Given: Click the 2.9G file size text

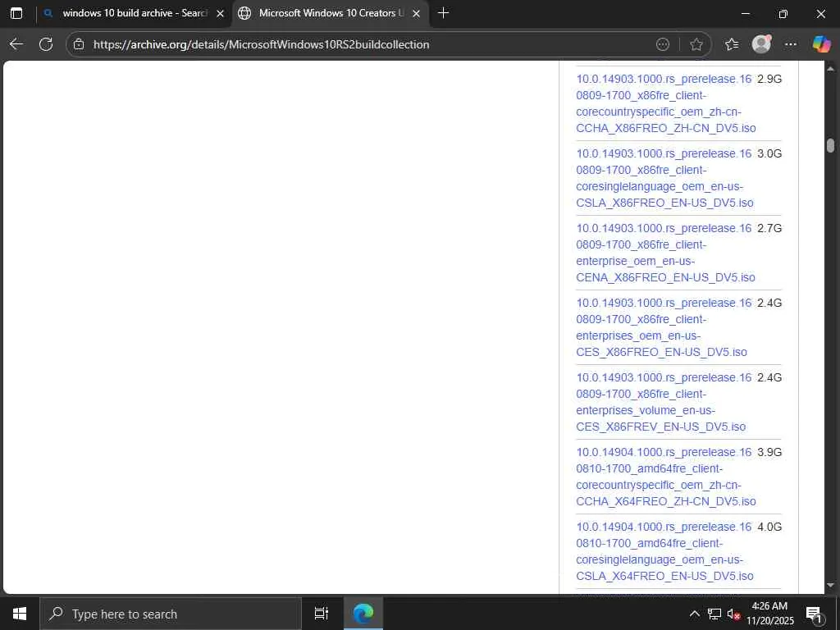Looking at the screenshot, I should click(x=769, y=79).
